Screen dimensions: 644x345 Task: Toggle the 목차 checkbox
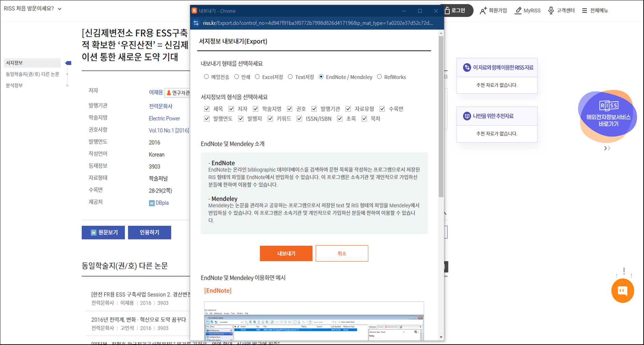tap(364, 119)
